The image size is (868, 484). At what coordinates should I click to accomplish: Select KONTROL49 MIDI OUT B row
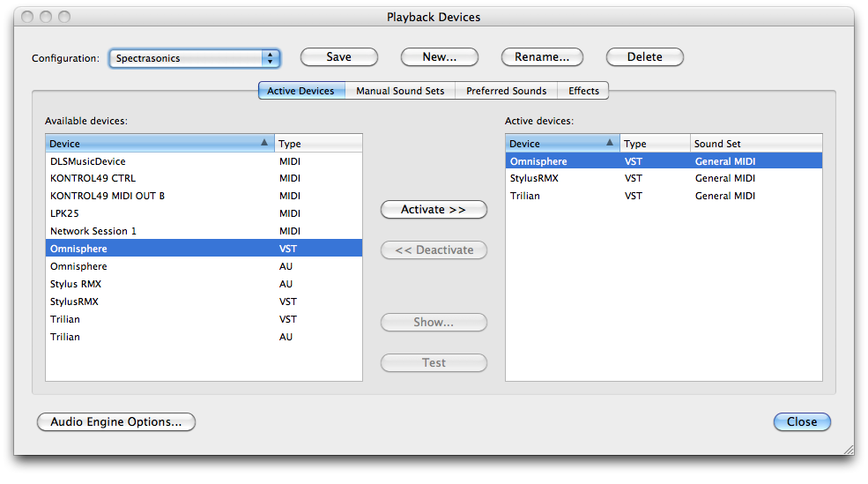tap(204, 196)
